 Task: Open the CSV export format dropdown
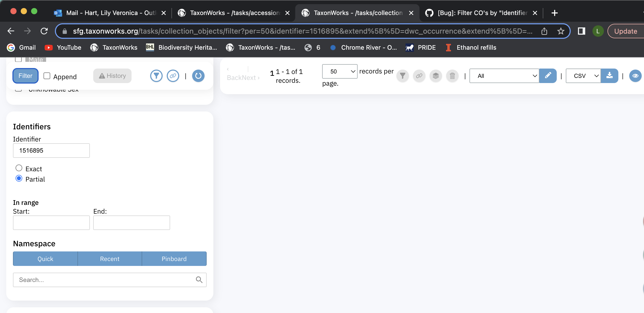(583, 76)
